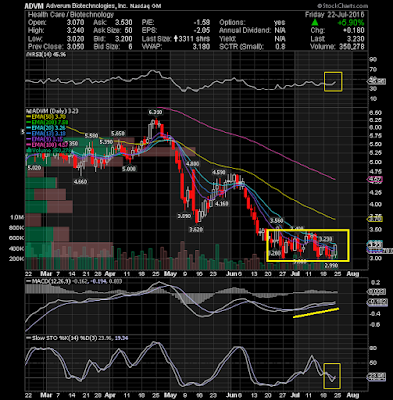Click the 4.57 EMA(100) axis tag

point(376,180)
